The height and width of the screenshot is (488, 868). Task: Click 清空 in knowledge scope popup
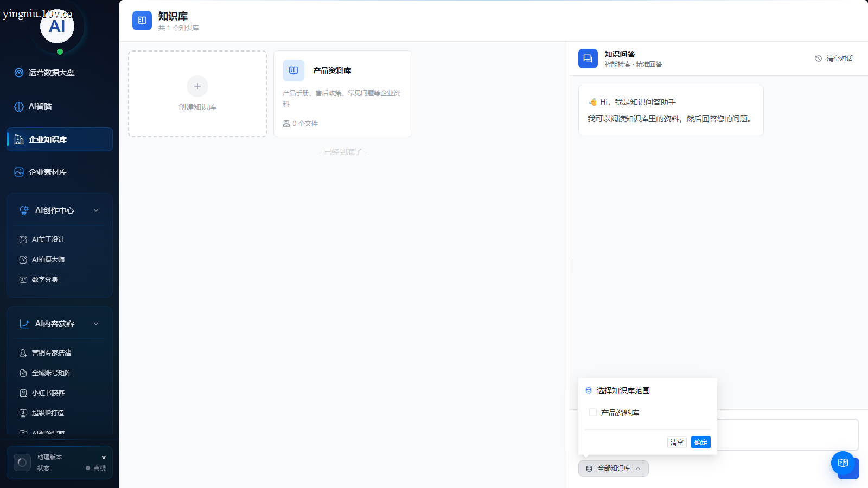tap(677, 442)
